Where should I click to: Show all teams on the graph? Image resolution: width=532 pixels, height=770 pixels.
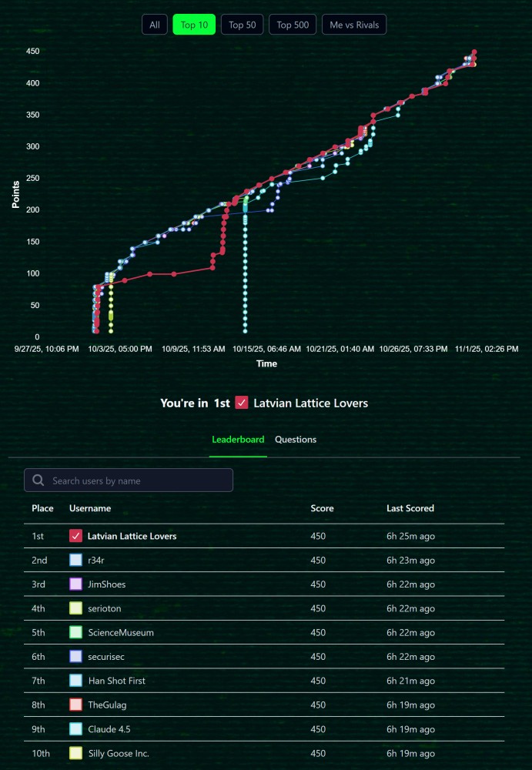coord(155,25)
